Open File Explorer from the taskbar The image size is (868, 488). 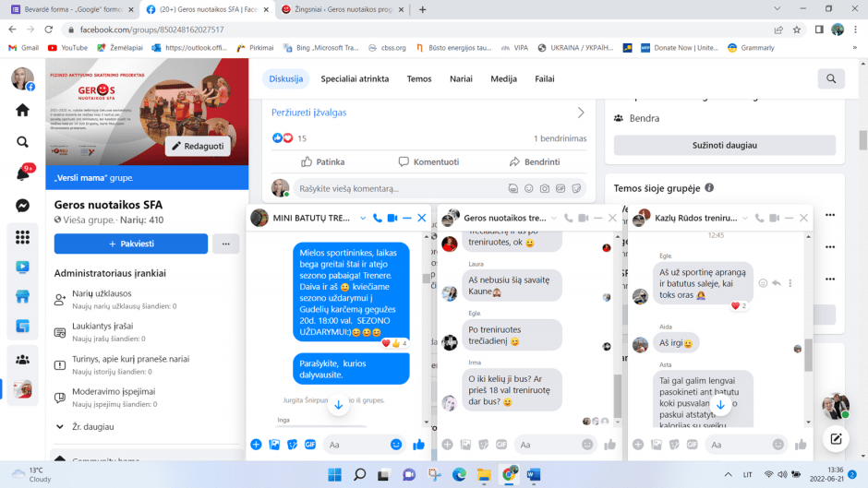pyautogui.click(x=484, y=474)
